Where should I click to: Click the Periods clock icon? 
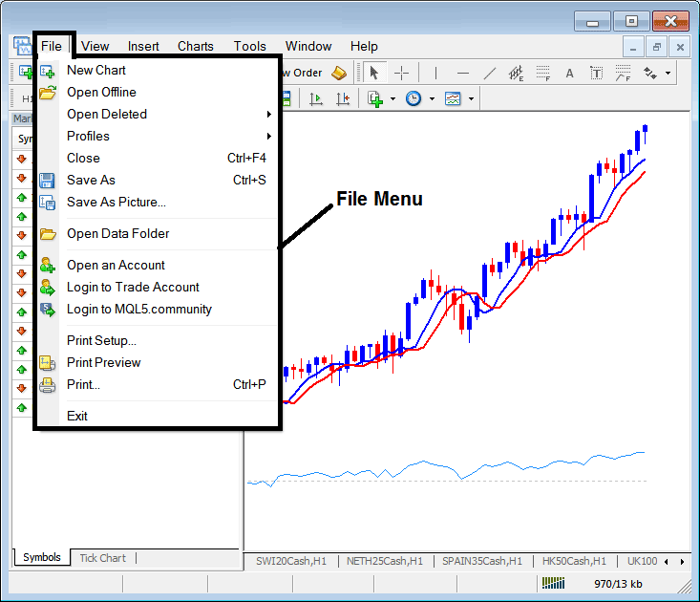pos(414,98)
